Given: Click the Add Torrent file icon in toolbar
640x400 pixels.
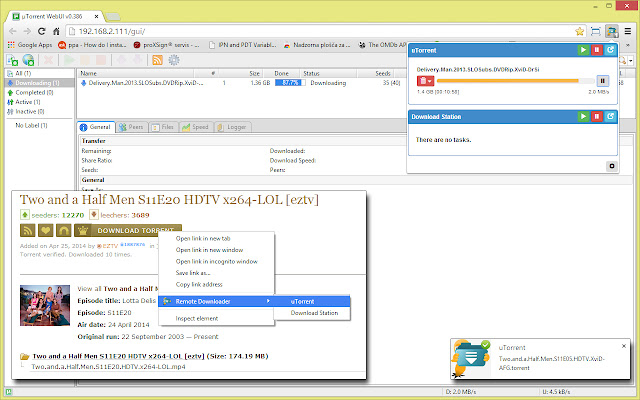Looking at the screenshot, I should point(12,60).
